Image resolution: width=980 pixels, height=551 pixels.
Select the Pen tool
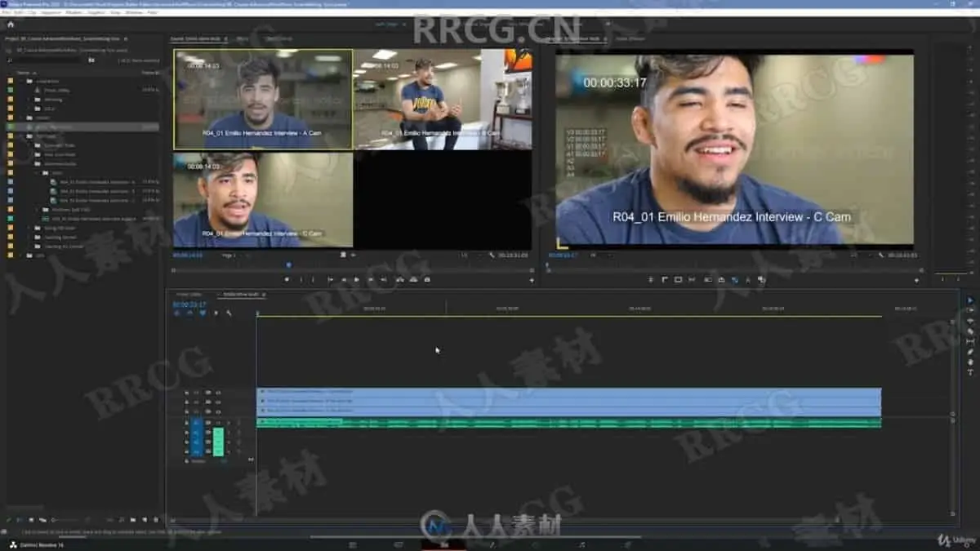(x=970, y=352)
